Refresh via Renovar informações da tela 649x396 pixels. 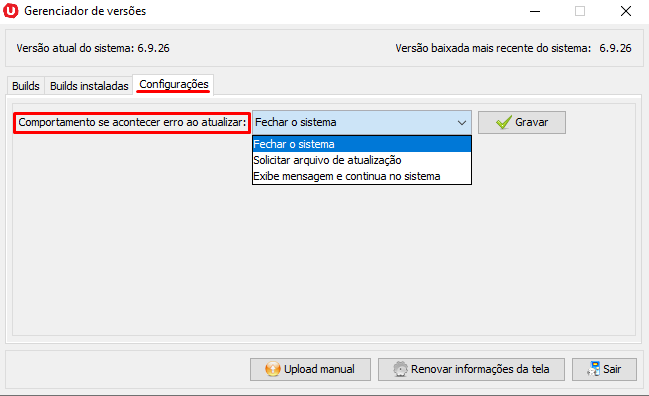[471, 369]
